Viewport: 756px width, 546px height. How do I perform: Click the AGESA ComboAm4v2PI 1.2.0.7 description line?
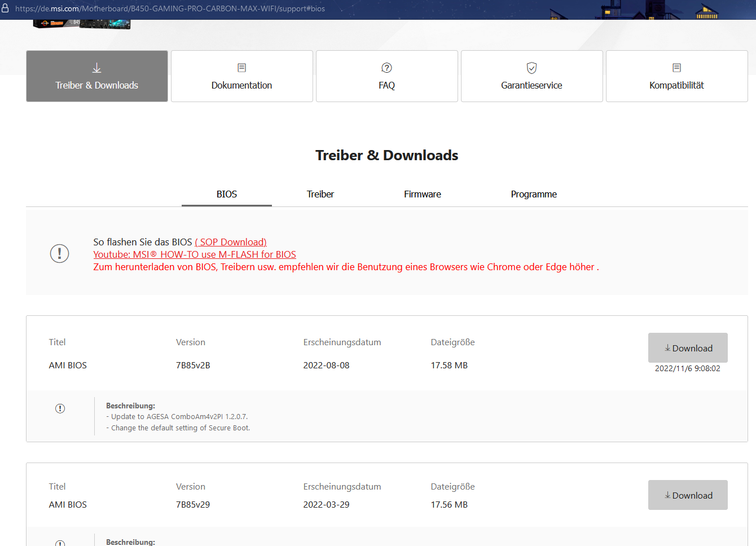[177, 417]
